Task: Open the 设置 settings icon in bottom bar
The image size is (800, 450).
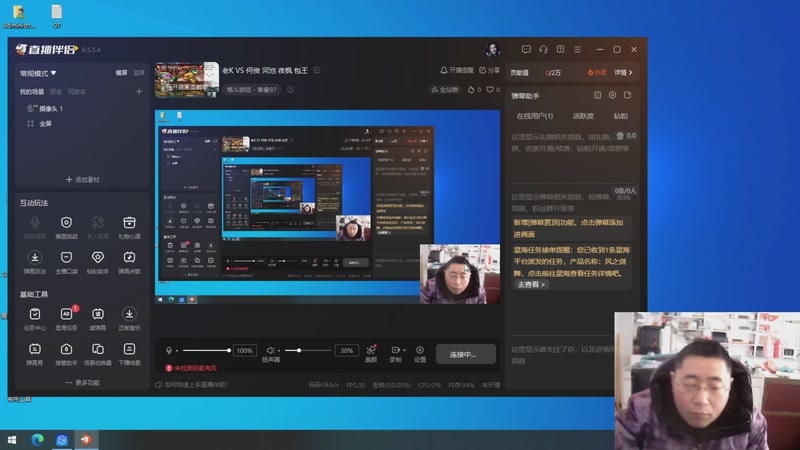Action: (x=420, y=350)
